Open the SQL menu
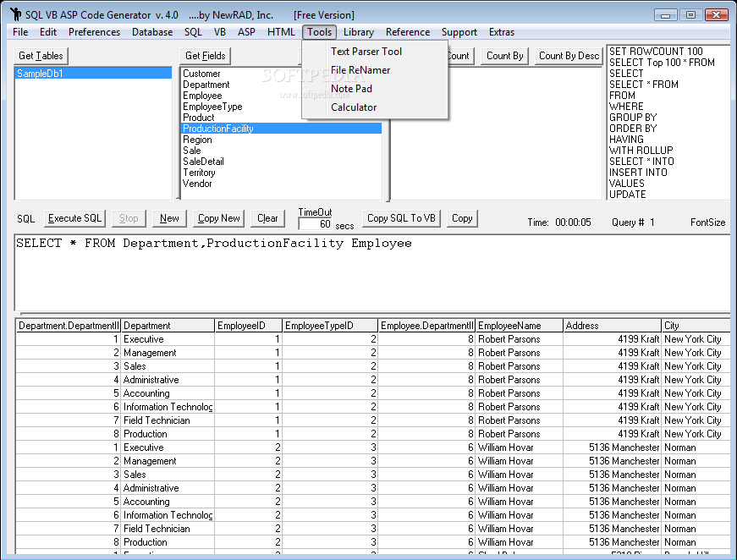This screenshot has height=560, width=737. point(193,32)
